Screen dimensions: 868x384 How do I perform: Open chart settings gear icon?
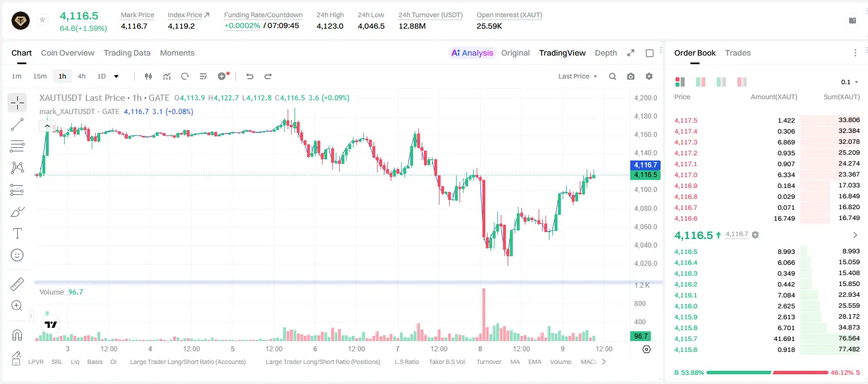click(649, 76)
